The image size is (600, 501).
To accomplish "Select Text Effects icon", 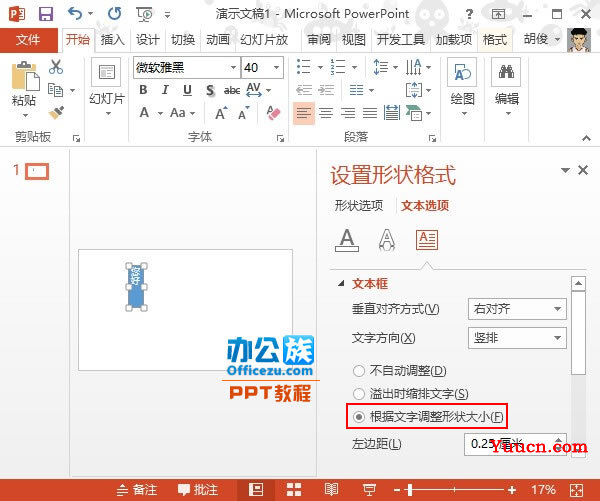I will [x=387, y=240].
